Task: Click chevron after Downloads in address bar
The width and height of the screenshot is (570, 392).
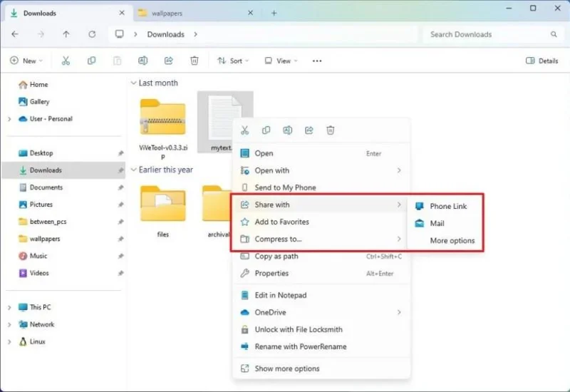Action: [195, 34]
